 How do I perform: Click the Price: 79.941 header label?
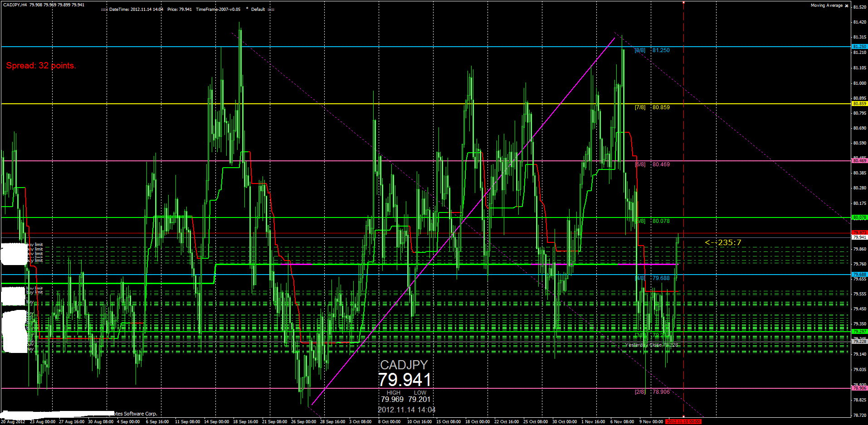coord(180,9)
